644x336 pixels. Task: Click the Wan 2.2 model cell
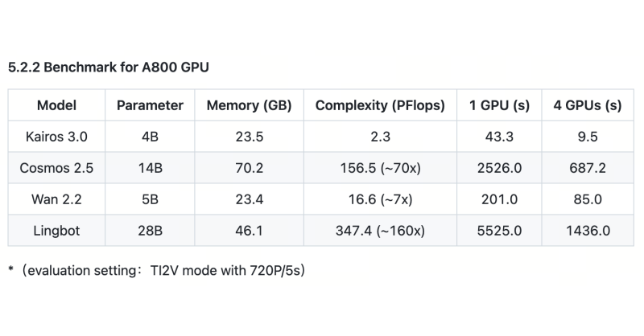click(x=57, y=199)
